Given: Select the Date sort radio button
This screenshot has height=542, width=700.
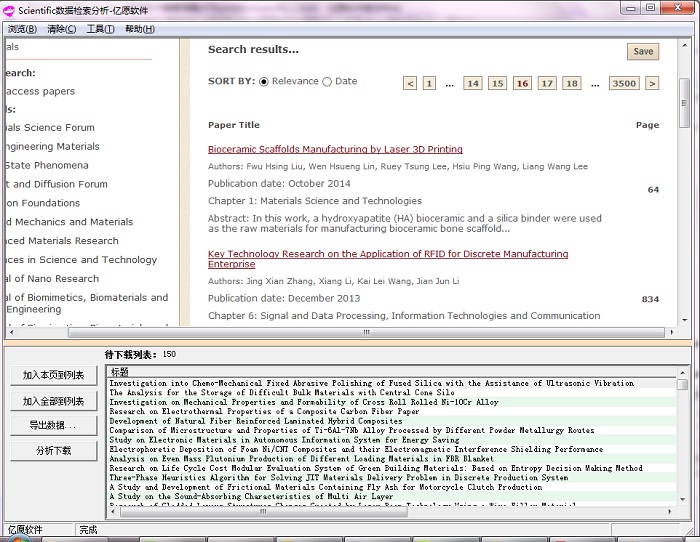Looking at the screenshot, I should pyautogui.click(x=327, y=82).
